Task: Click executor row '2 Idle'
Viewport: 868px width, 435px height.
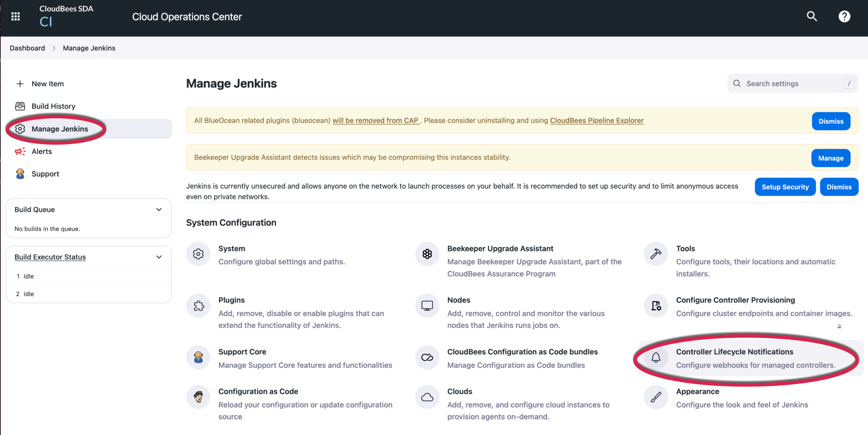Action: 89,294
